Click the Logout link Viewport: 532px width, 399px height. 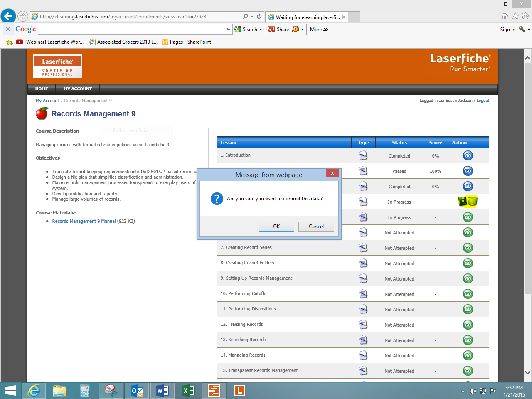click(x=483, y=101)
